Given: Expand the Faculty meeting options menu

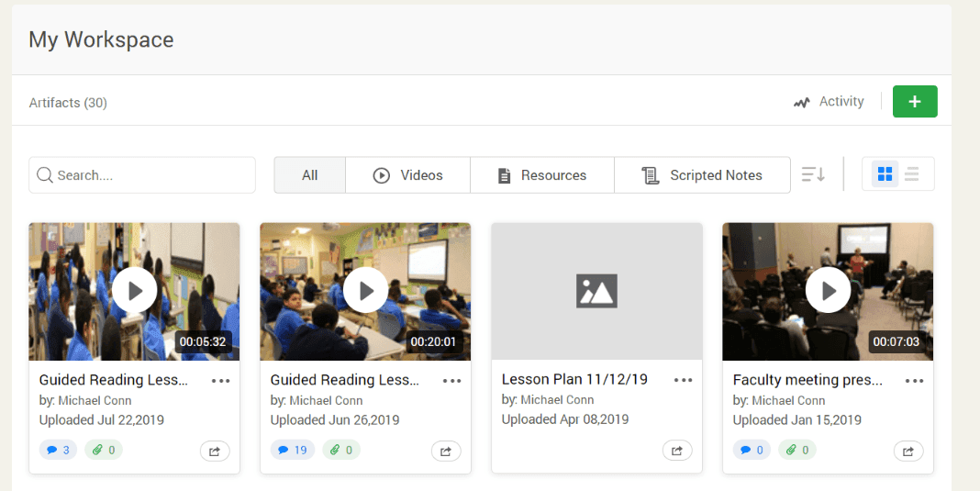Looking at the screenshot, I should click(914, 381).
